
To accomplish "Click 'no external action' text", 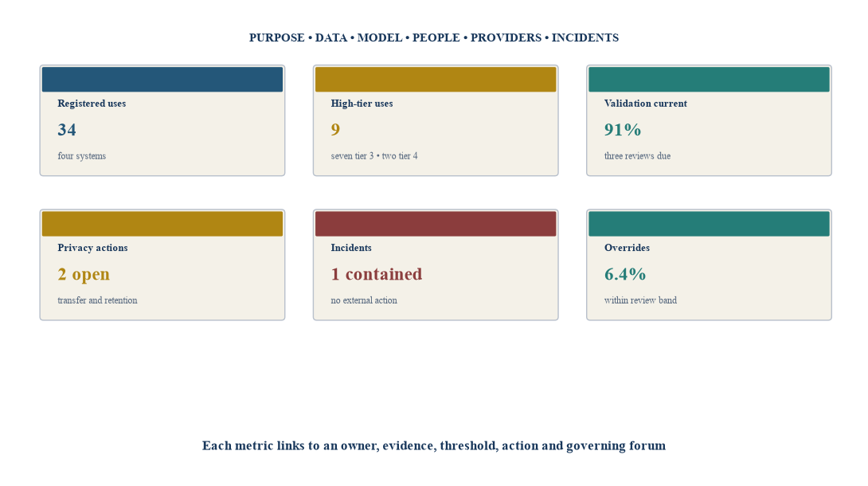I will coord(364,300).
